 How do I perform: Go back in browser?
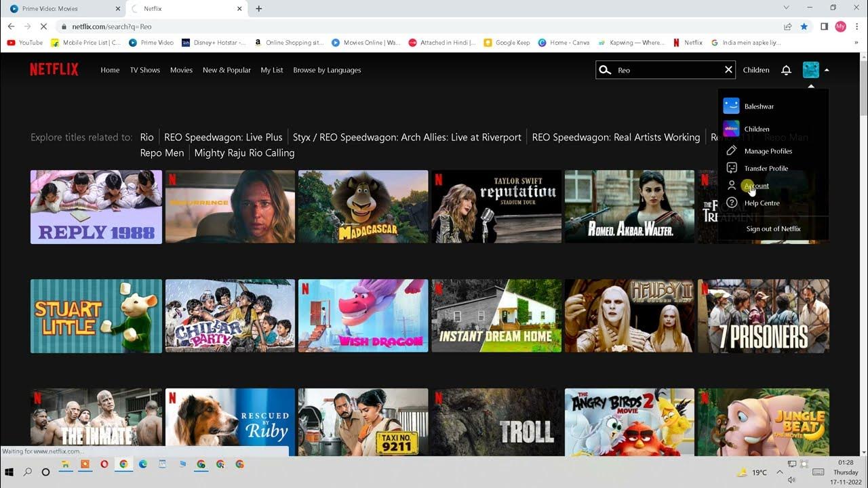coord(11,26)
